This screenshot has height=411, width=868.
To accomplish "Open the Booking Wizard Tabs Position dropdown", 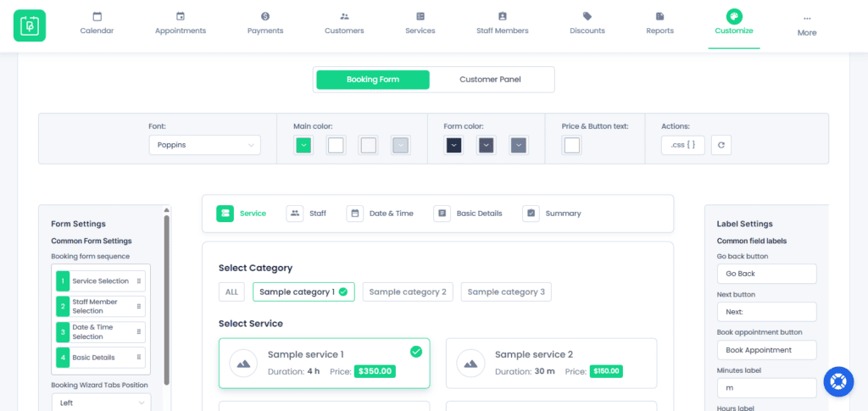I will point(102,403).
